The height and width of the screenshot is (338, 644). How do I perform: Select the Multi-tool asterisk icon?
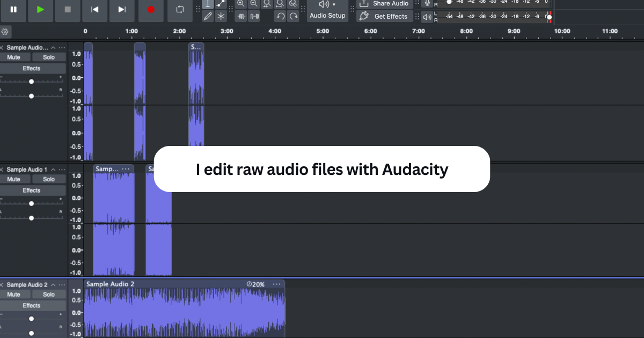tap(221, 16)
